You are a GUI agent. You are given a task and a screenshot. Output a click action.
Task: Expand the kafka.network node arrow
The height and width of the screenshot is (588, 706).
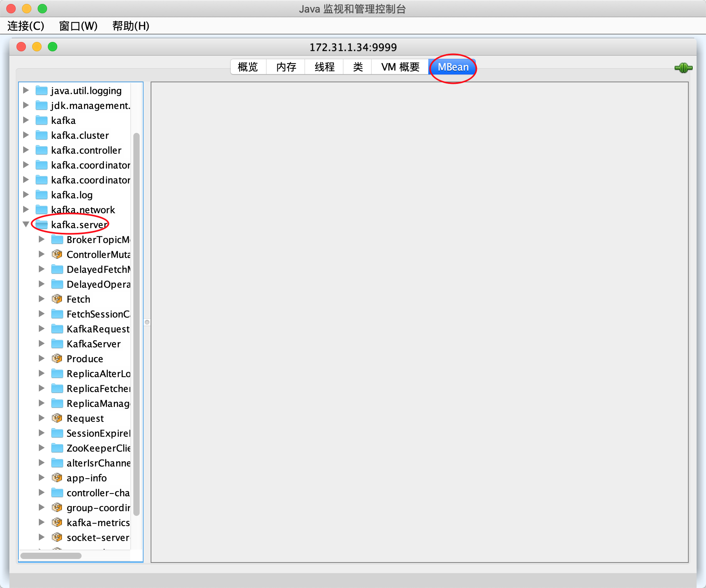click(x=26, y=209)
